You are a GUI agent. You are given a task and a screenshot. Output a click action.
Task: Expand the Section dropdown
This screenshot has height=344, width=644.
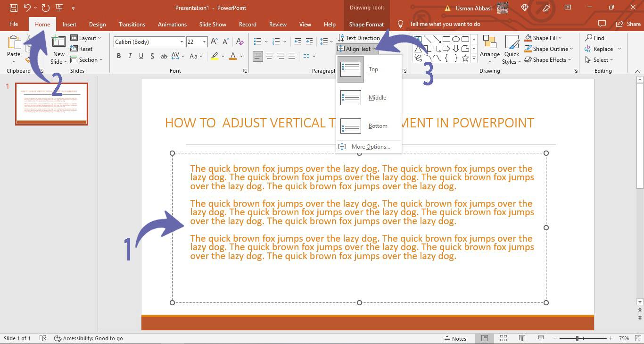tap(87, 60)
